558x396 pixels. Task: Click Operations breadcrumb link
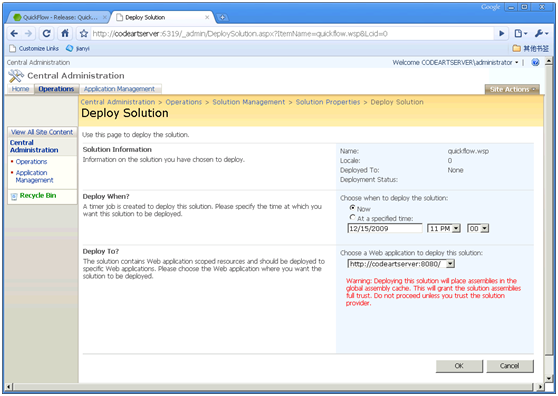pos(184,102)
